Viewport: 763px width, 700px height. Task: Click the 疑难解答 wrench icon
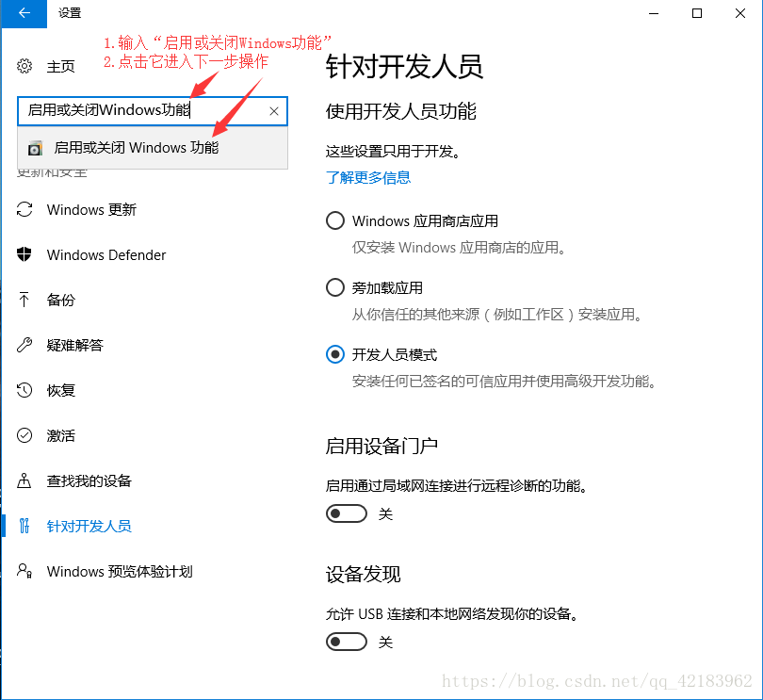(24, 345)
